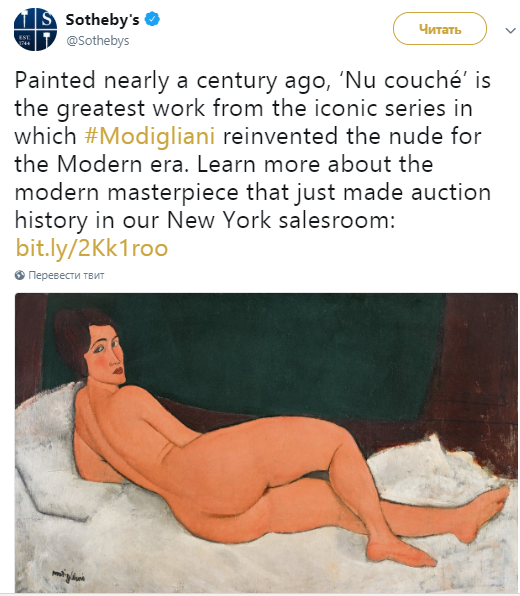Click the blue verified badge
The width and height of the screenshot is (520, 596).
pyautogui.click(x=153, y=19)
